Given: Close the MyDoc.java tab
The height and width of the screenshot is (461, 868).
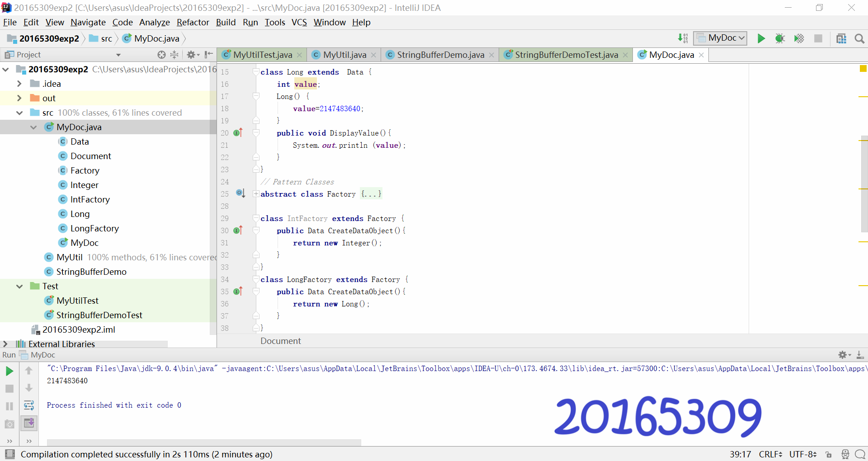Looking at the screenshot, I should (x=701, y=55).
